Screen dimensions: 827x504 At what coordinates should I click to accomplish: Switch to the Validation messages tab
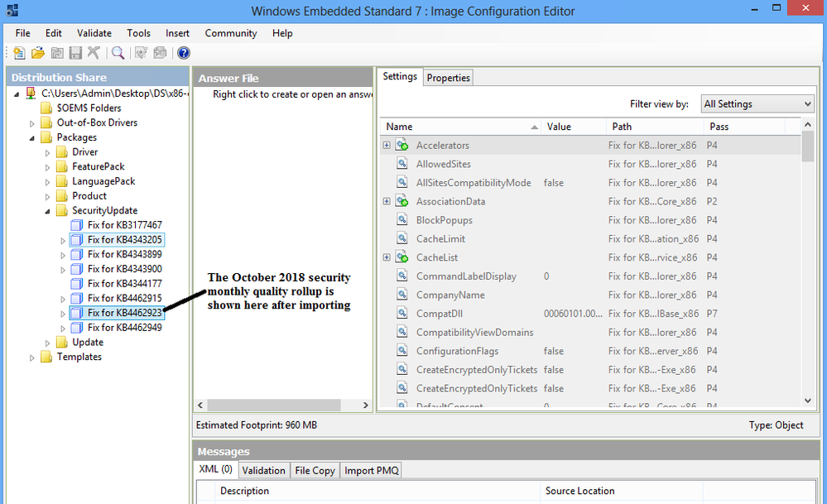coord(264,470)
